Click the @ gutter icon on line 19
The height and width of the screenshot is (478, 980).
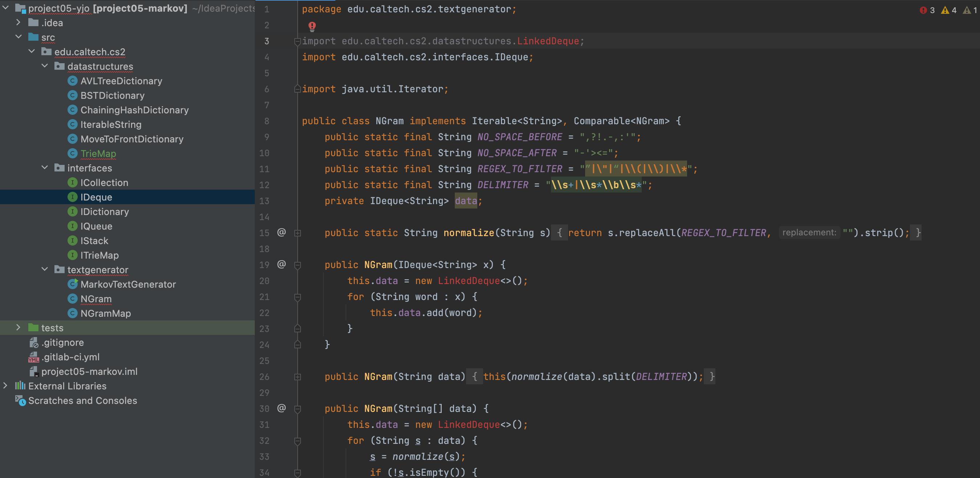click(x=281, y=264)
